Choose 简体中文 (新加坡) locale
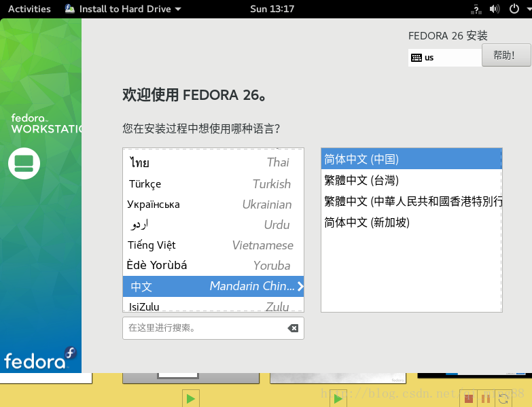532x407 pixels. [x=411, y=222]
